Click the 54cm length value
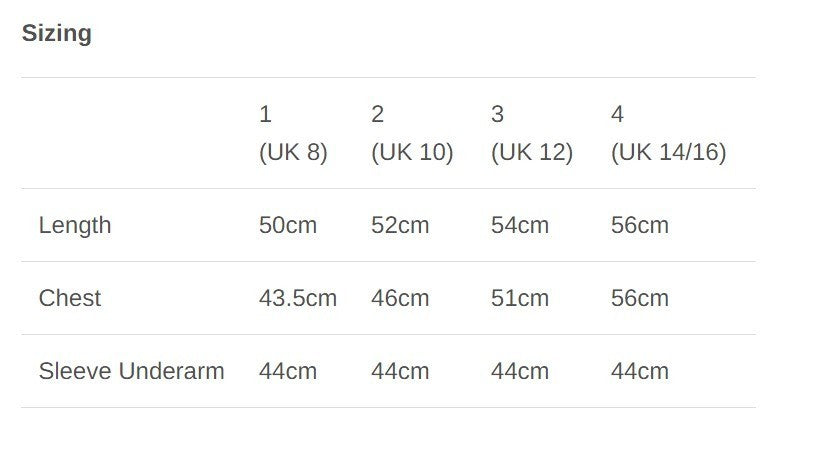The height and width of the screenshot is (464, 816). (520, 225)
